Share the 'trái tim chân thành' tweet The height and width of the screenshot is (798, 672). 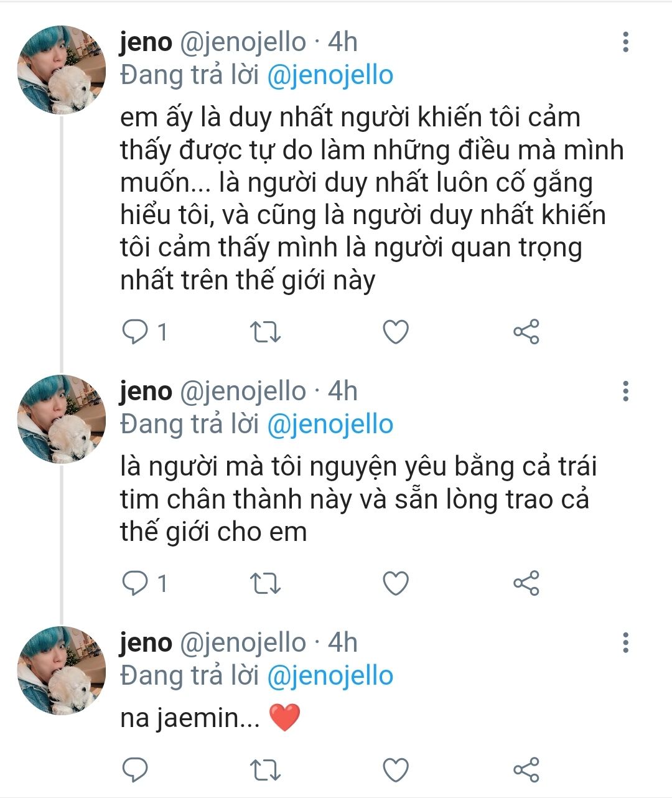pyautogui.click(x=526, y=584)
